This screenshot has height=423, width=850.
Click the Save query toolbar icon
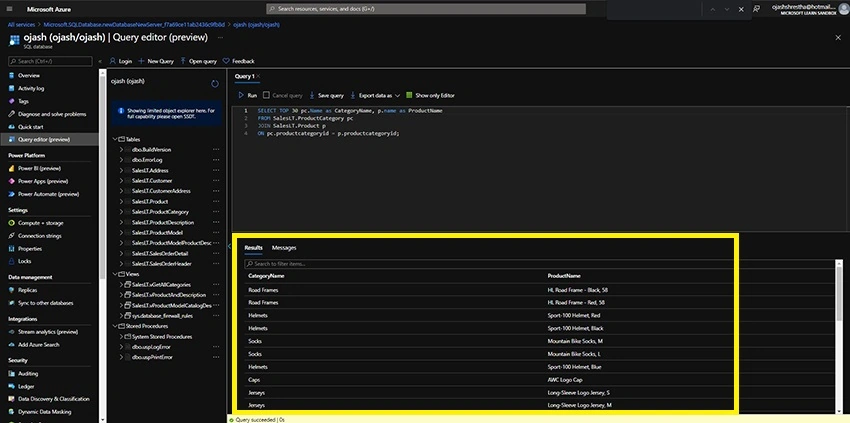pos(312,95)
